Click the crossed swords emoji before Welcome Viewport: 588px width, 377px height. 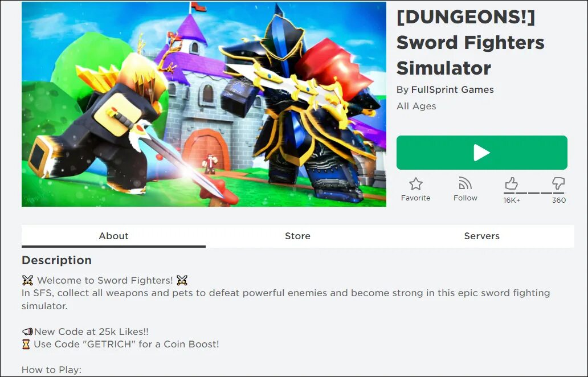pos(28,280)
